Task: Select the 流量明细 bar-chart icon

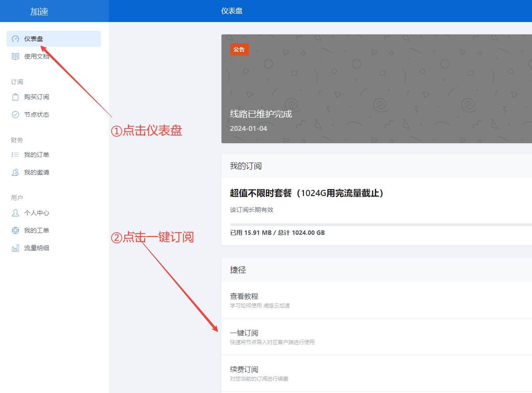Action: click(x=15, y=248)
